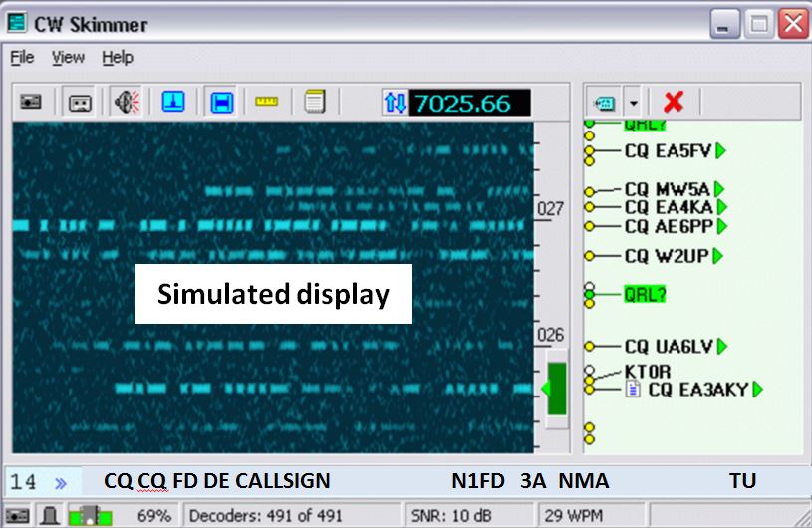Click the 027 frequency scale label
The image size is (812, 529).
point(550,209)
